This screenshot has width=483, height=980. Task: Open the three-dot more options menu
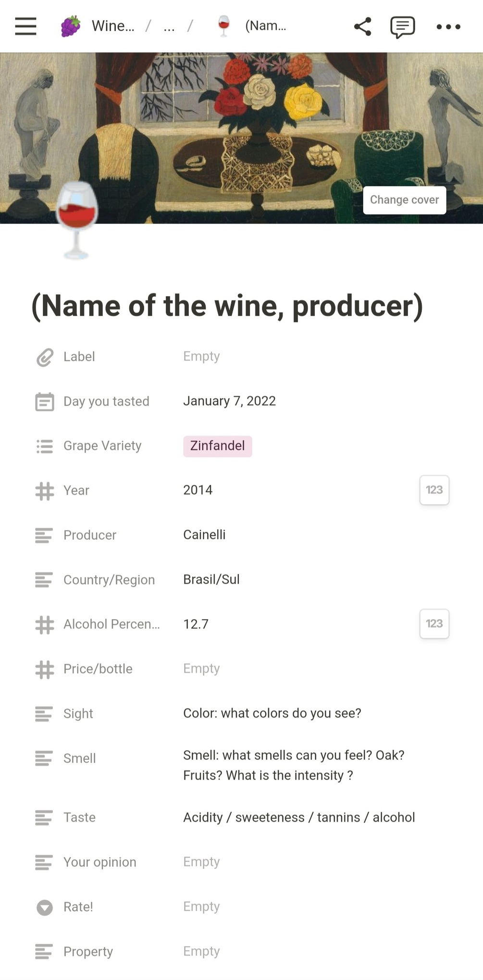tap(448, 27)
